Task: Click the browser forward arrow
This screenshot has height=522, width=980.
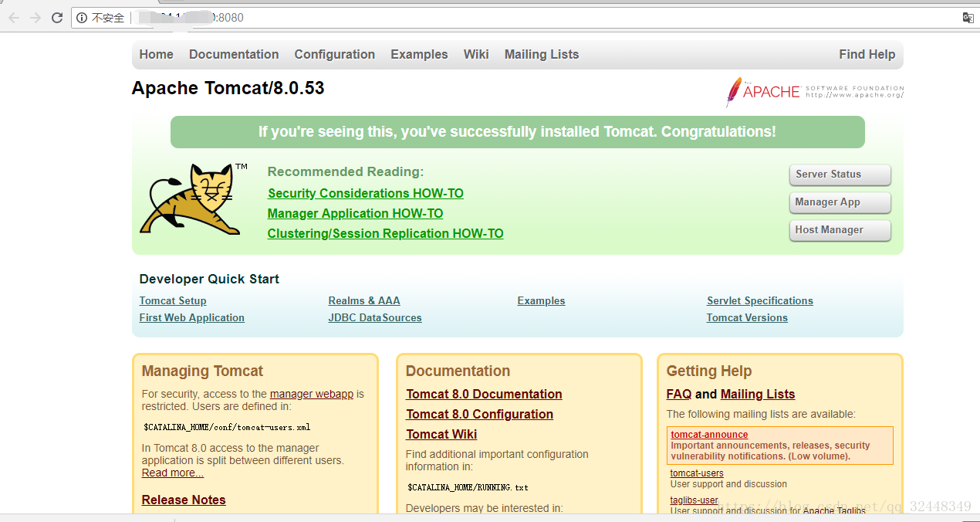Action: pyautogui.click(x=35, y=18)
